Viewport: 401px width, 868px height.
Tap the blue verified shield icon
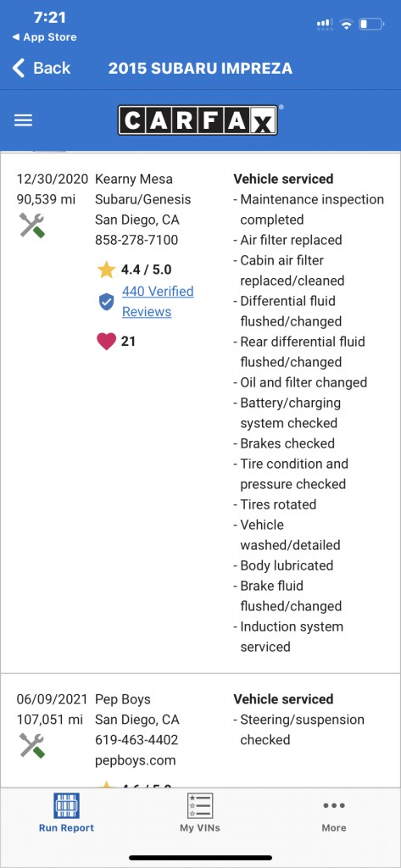[106, 301]
